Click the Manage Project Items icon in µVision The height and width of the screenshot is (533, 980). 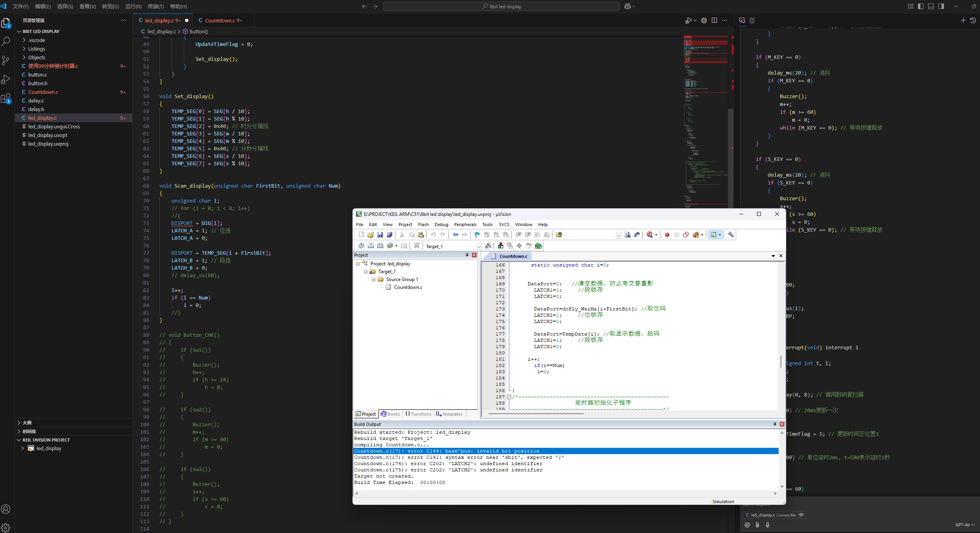click(x=501, y=246)
